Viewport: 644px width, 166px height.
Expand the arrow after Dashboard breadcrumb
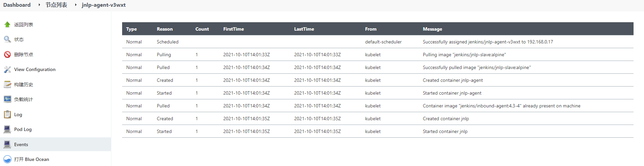coord(39,5)
